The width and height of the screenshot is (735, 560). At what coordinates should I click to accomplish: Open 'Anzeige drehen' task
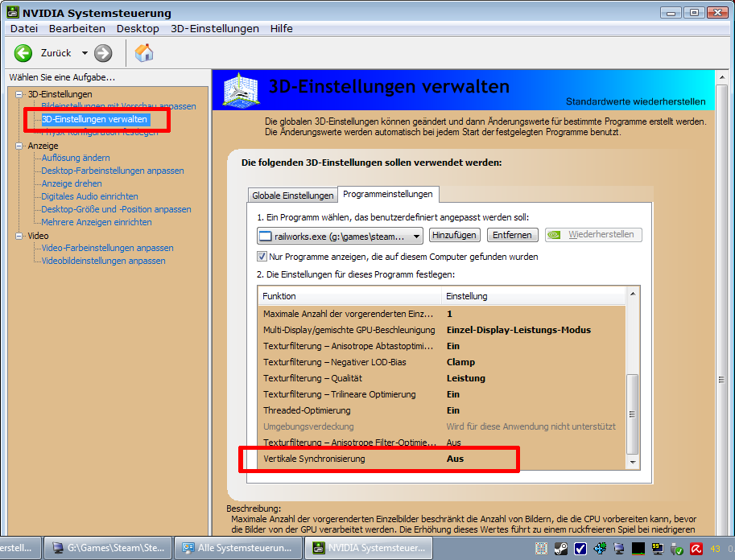click(72, 183)
